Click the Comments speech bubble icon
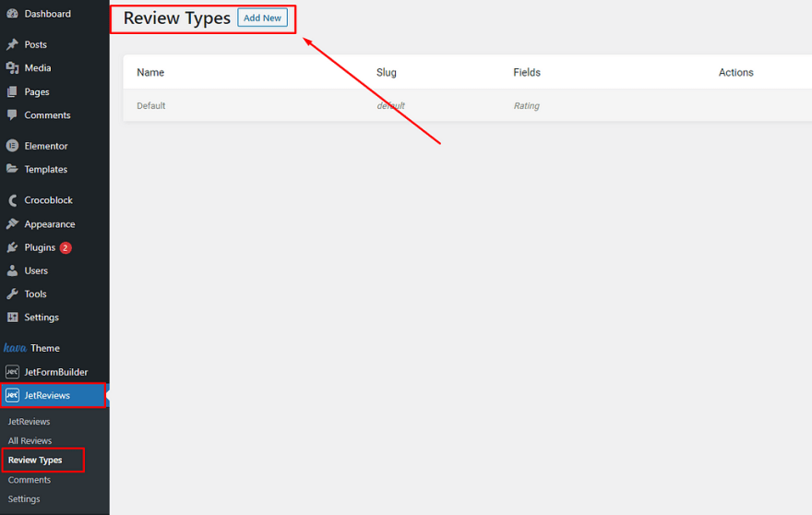 click(12, 115)
